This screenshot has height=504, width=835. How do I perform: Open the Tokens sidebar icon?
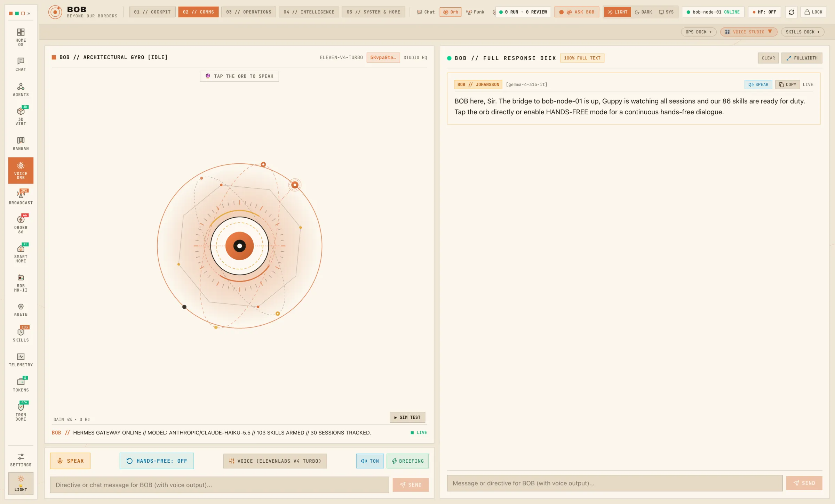tap(21, 385)
